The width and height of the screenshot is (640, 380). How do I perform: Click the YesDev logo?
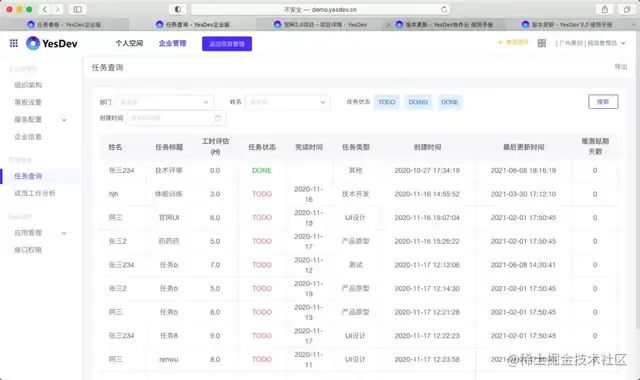coord(51,43)
